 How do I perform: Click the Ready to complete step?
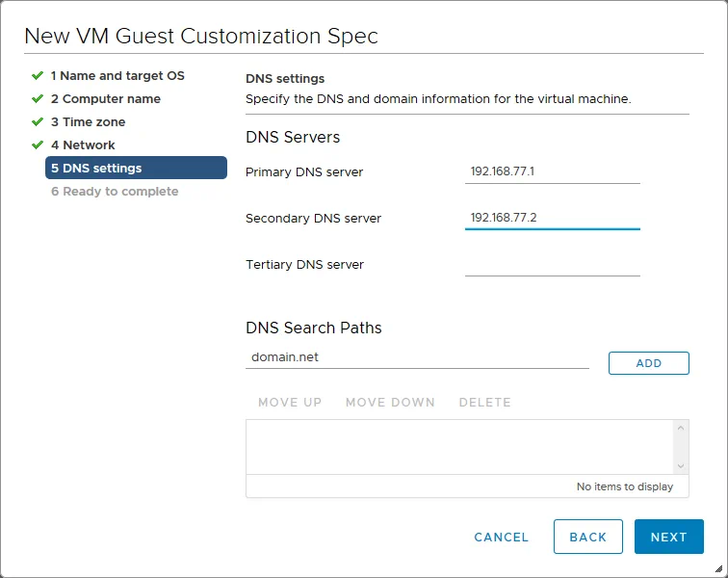click(x=115, y=191)
